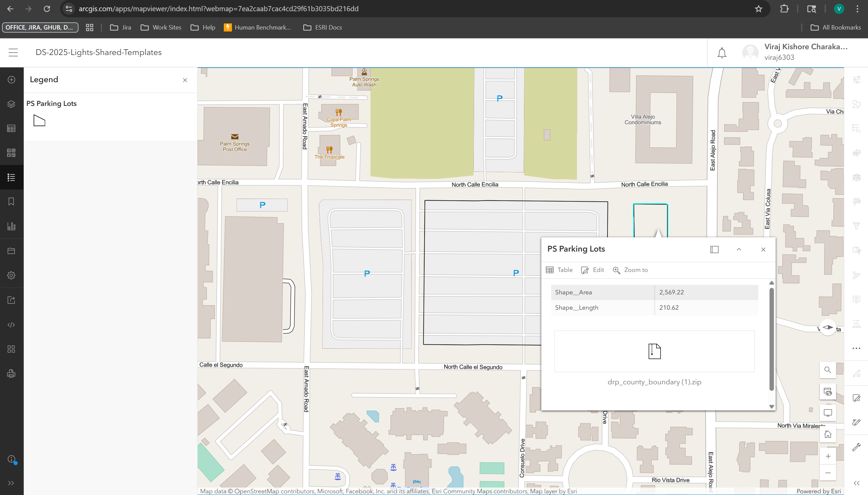Click the info icon with blue dot
This screenshot has height=495, width=868.
point(12,459)
